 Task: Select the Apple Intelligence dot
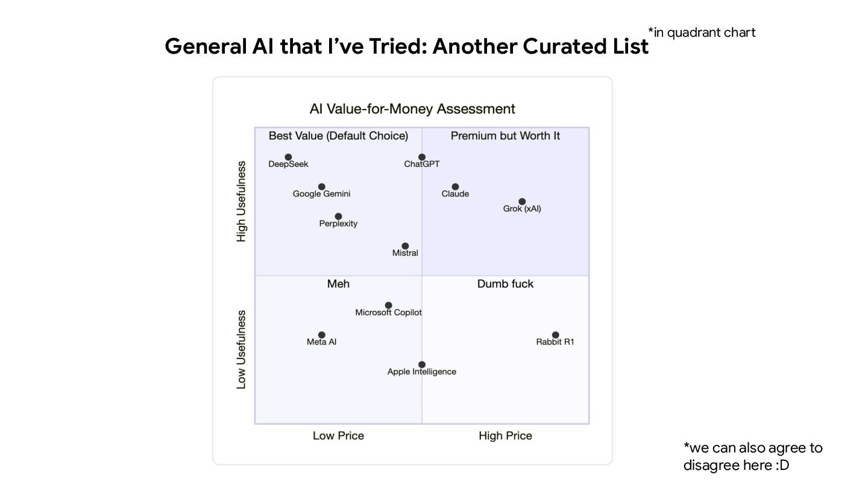(422, 364)
